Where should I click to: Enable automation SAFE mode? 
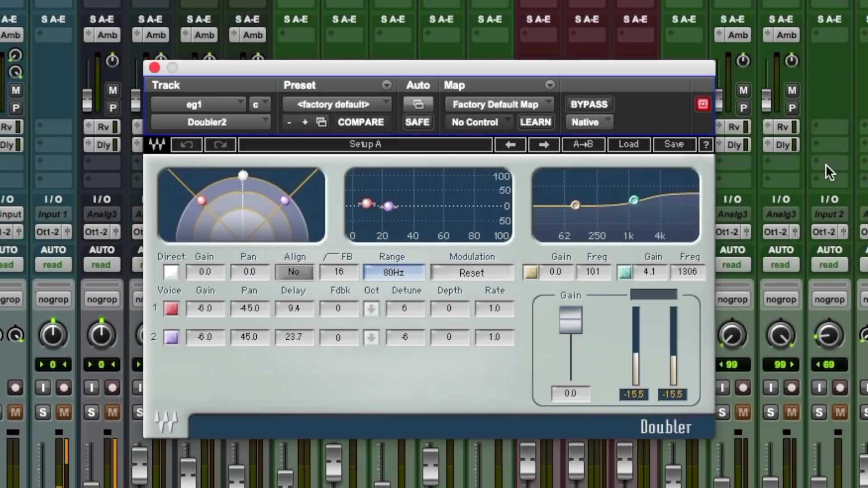click(x=417, y=122)
